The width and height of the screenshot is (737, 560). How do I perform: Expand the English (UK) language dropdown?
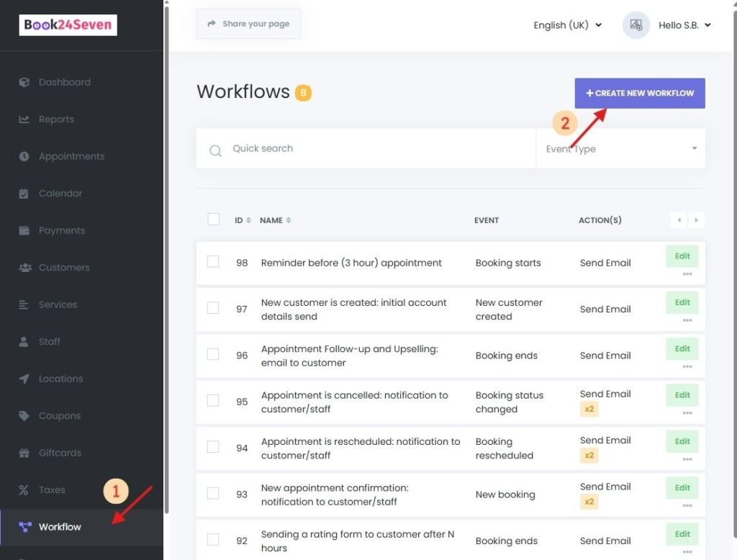click(x=568, y=24)
